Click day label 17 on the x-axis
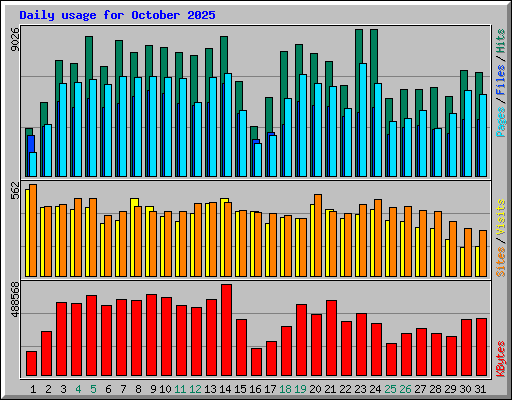The image size is (512, 400). pos(270,389)
